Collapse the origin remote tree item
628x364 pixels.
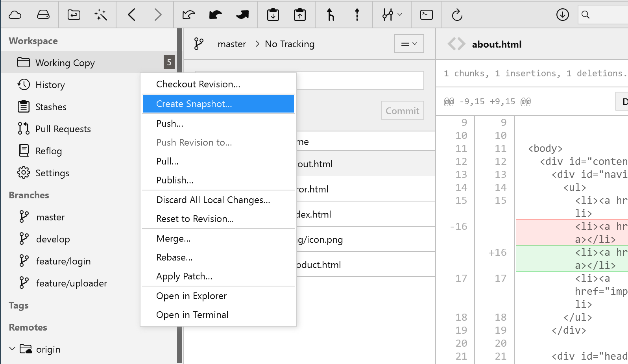pyautogui.click(x=12, y=349)
